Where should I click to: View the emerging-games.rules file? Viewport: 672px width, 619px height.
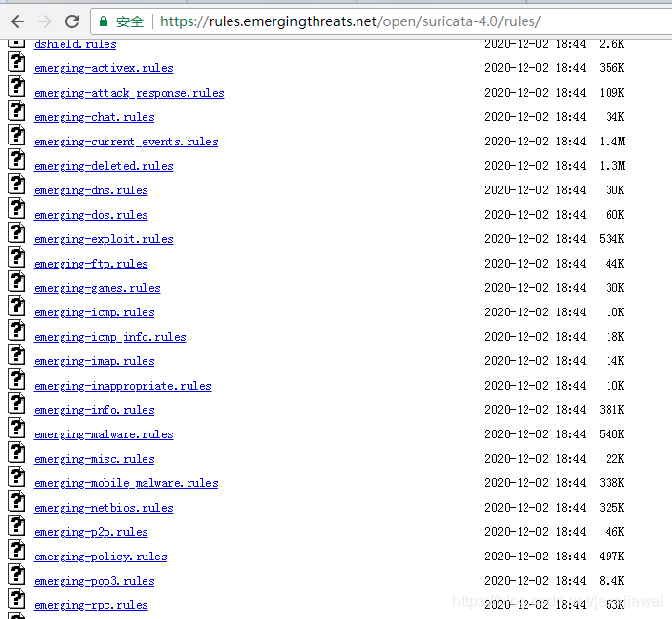click(98, 288)
